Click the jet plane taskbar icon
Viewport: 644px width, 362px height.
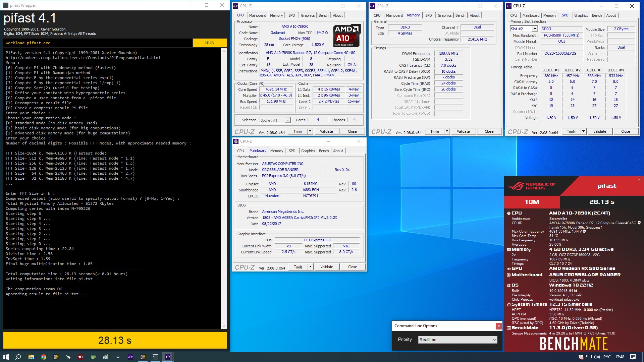(x=68, y=357)
